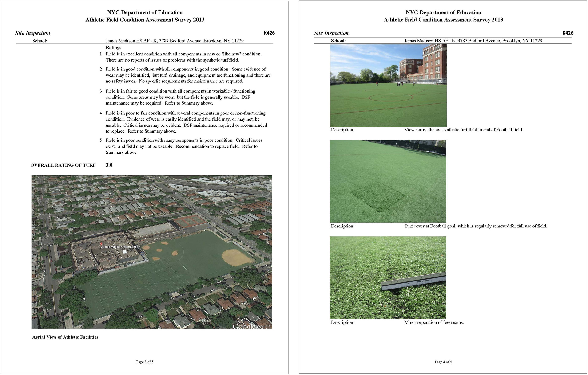588x375 pixels.
Task: Select "Site Inspection" heading on page 3
Action: (33, 33)
